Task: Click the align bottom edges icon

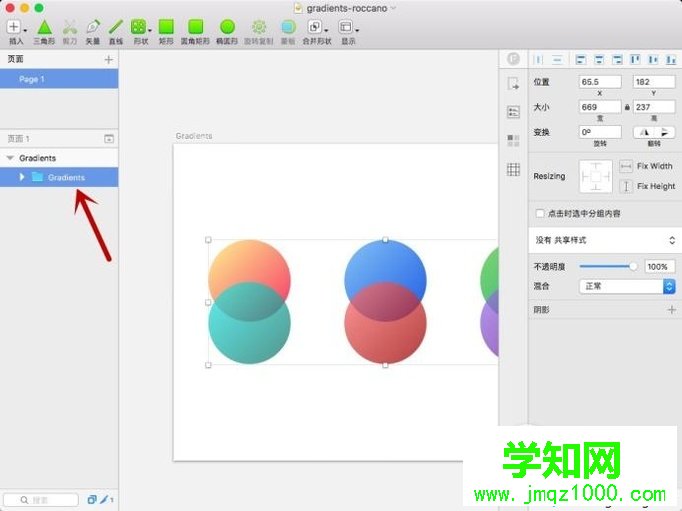Action: (671, 60)
